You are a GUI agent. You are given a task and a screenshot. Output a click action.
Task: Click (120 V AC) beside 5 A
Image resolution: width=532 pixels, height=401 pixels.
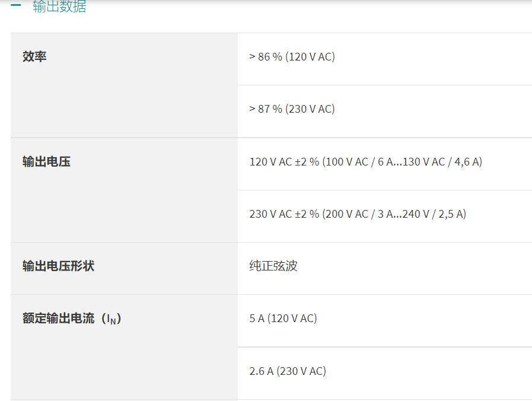click(292, 319)
